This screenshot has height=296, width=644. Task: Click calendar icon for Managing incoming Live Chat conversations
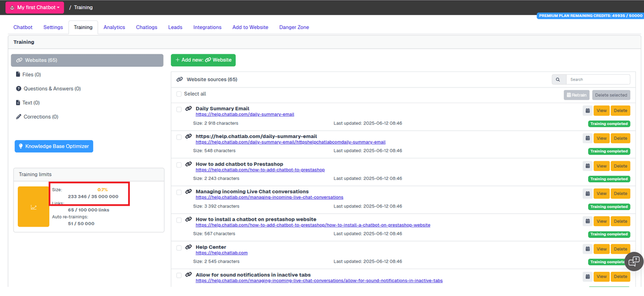587,193
